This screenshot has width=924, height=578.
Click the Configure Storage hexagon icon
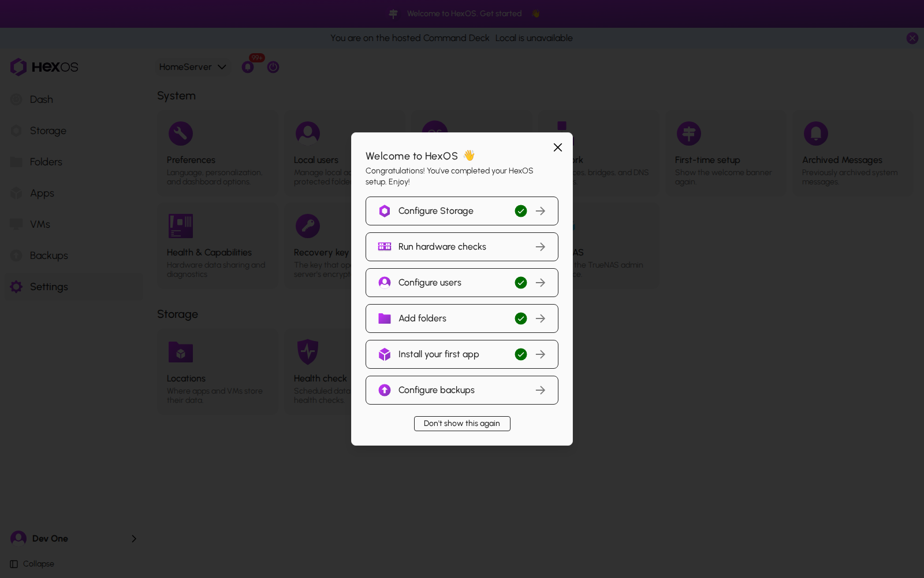(x=385, y=211)
